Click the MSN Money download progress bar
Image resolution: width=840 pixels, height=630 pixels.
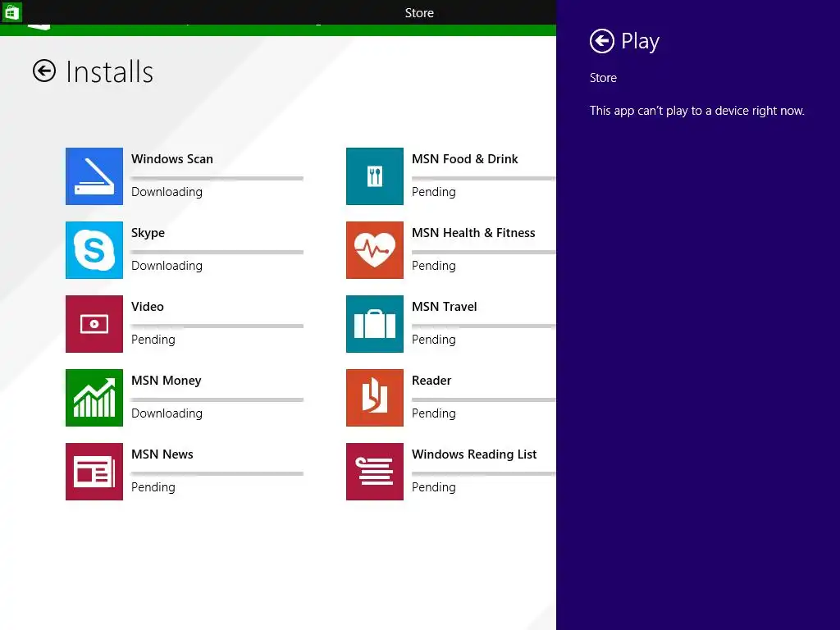[x=217, y=399]
